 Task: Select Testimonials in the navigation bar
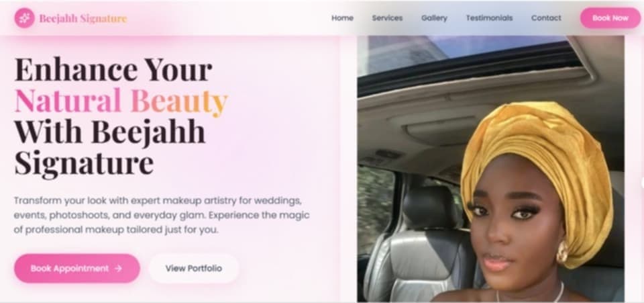(489, 18)
